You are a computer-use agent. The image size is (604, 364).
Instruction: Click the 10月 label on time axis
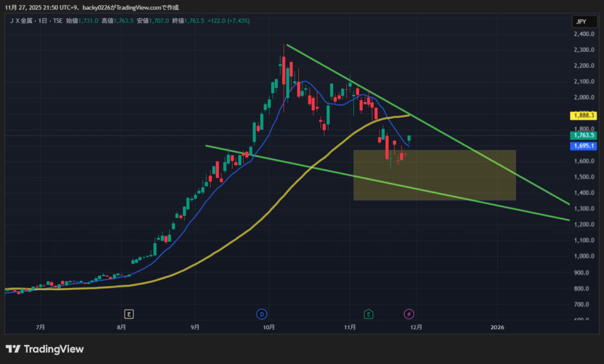click(270, 327)
